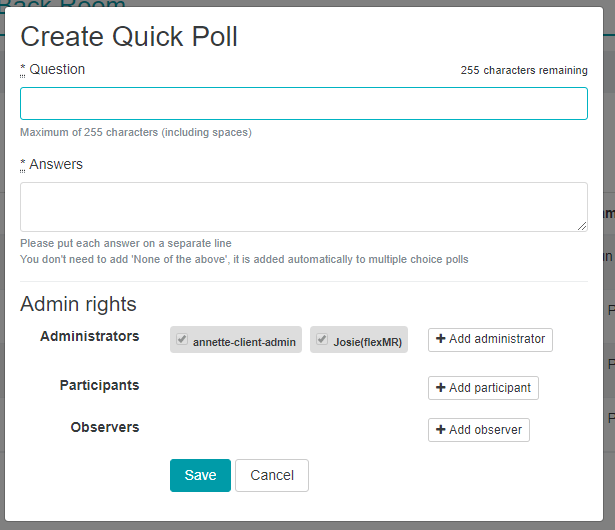
Task: Click inside the Answers text area
Action: 304,207
